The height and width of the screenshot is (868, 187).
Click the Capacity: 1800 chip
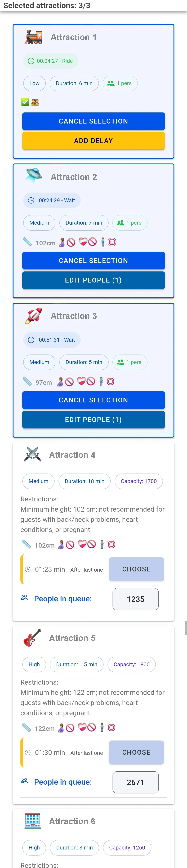coord(131,665)
